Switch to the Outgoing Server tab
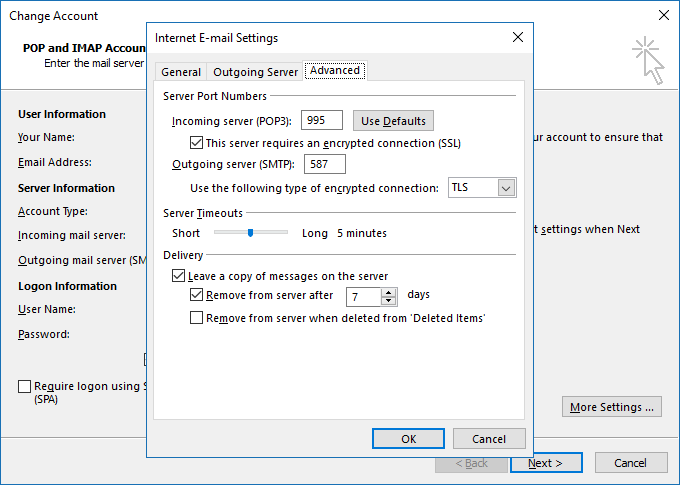The height and width of the screenshot is (485, 680). [255, 72]
